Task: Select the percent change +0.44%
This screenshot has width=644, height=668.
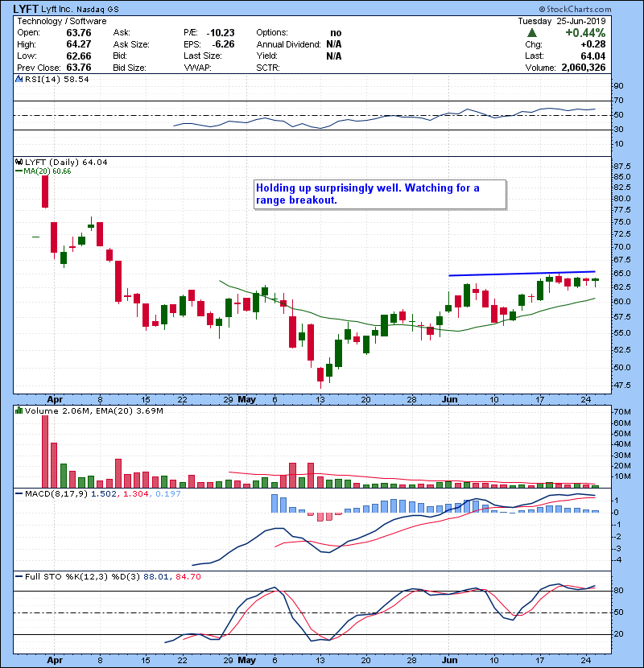Action: pos(585,33)
